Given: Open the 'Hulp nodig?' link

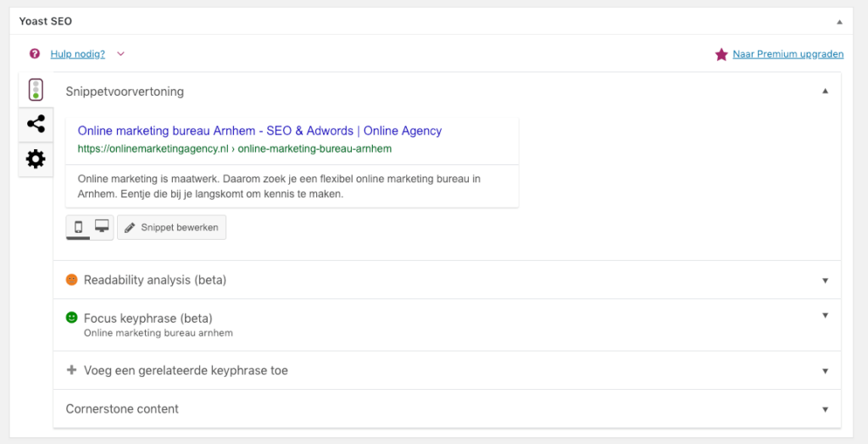Looking at the screenshot, I should (x=77, y=53).
